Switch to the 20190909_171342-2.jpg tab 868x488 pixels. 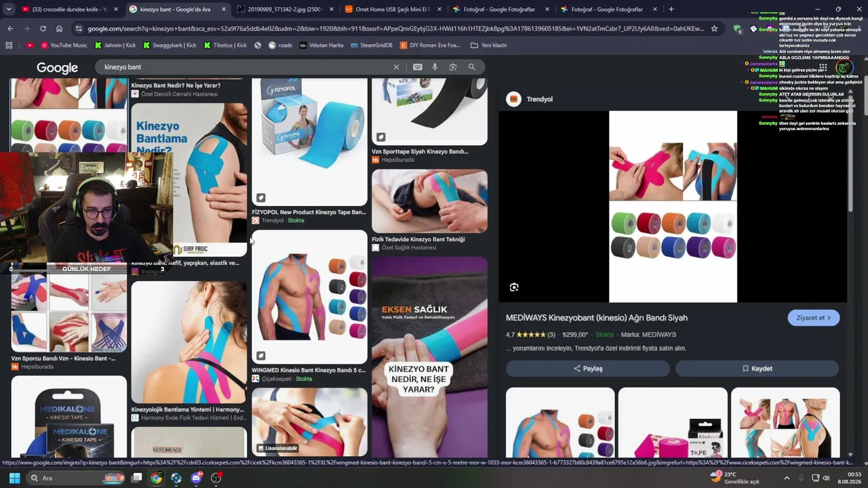[285, 9]
